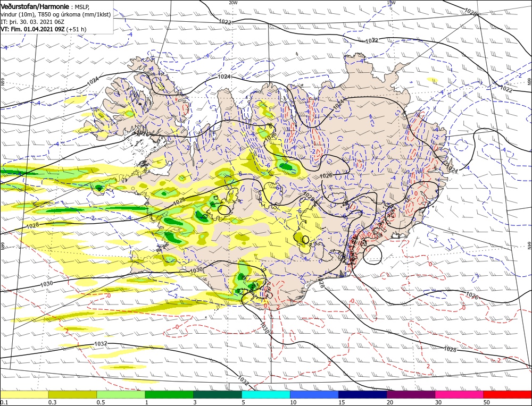Click the yellow 0.1–0.3 legend swatch
The image size is (532, 406).
[x=24, y=394]
